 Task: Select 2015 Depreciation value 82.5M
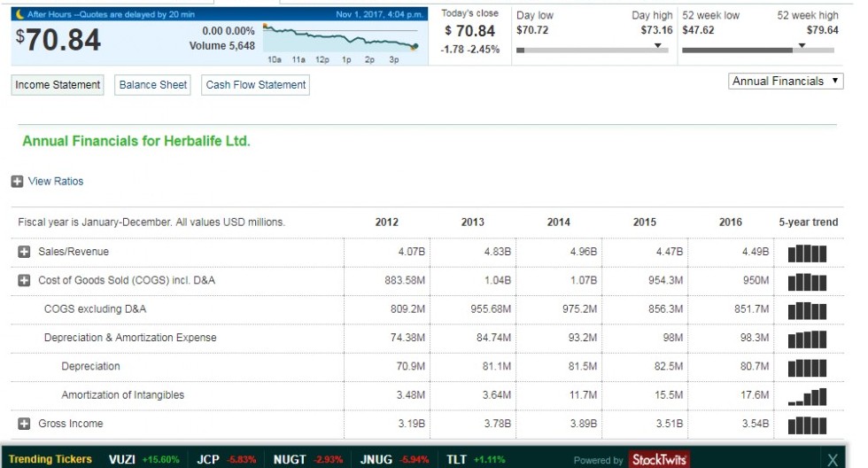669,366
